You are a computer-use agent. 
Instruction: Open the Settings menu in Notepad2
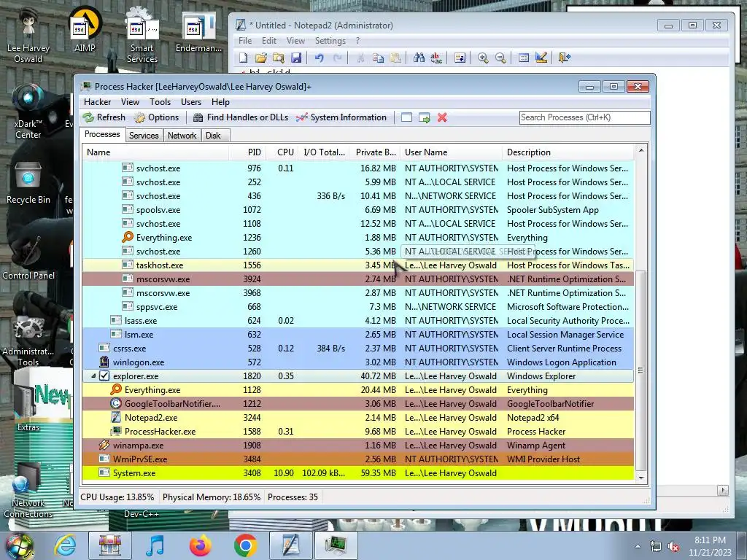coord(330,41)
